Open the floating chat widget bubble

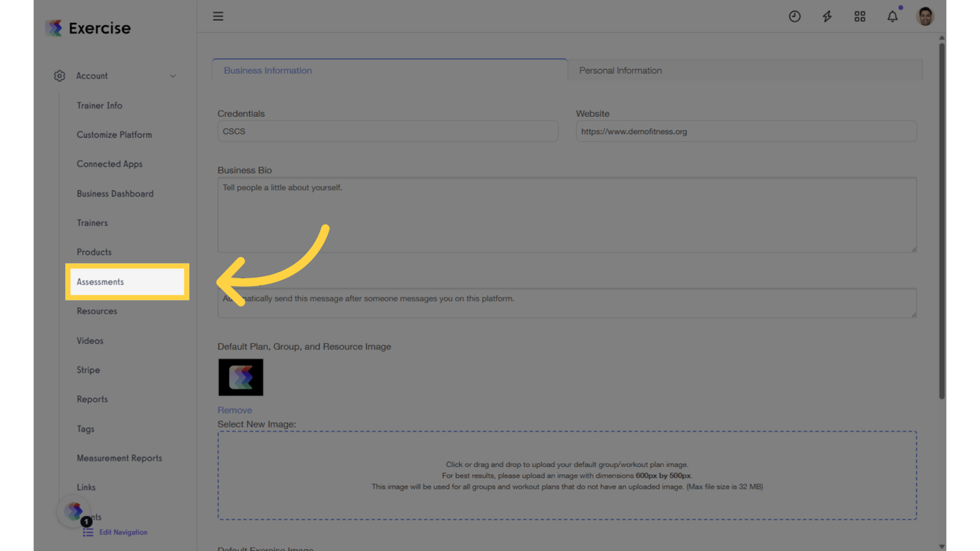pyautogui.click(x=74, y=512)
